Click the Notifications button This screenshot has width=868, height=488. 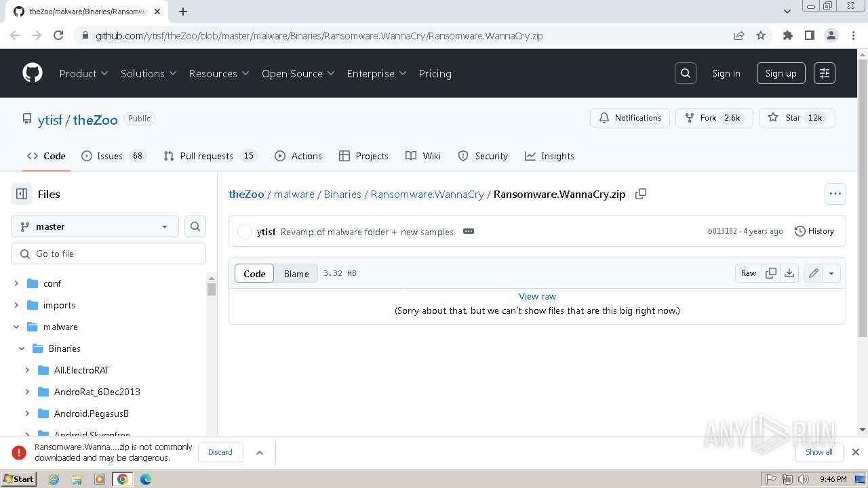(x=630, y=118)
